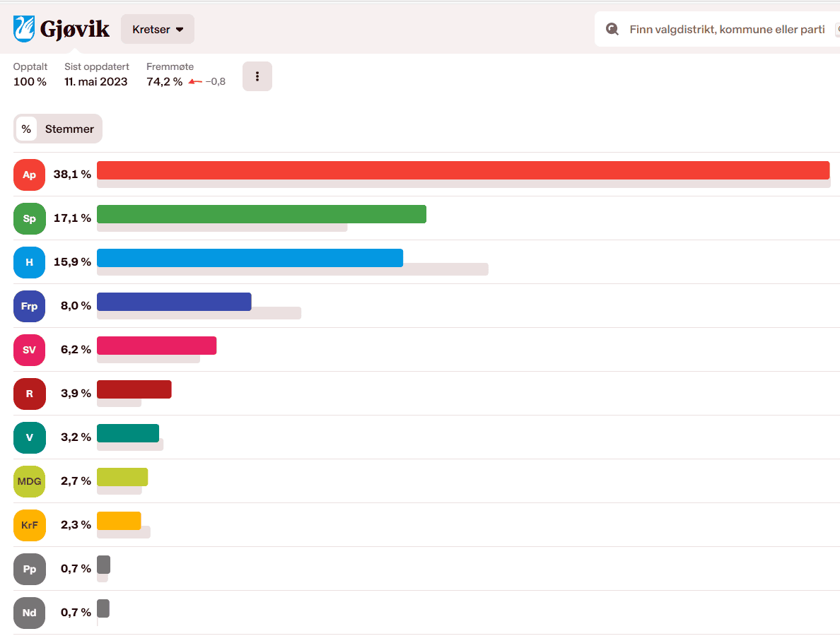
Task: Focus the Finn valgdistrikt search field
Action: click(x=727, y=30)
